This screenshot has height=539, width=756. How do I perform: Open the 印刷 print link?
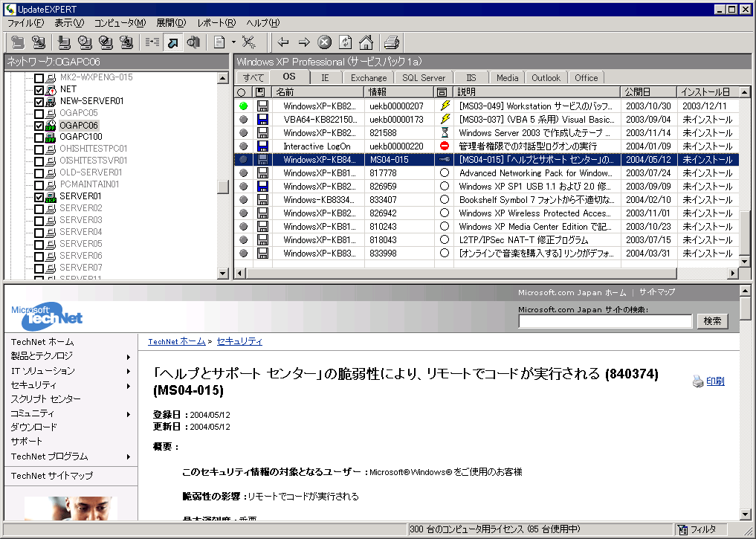pyautogui.click(x=715, y=381)
